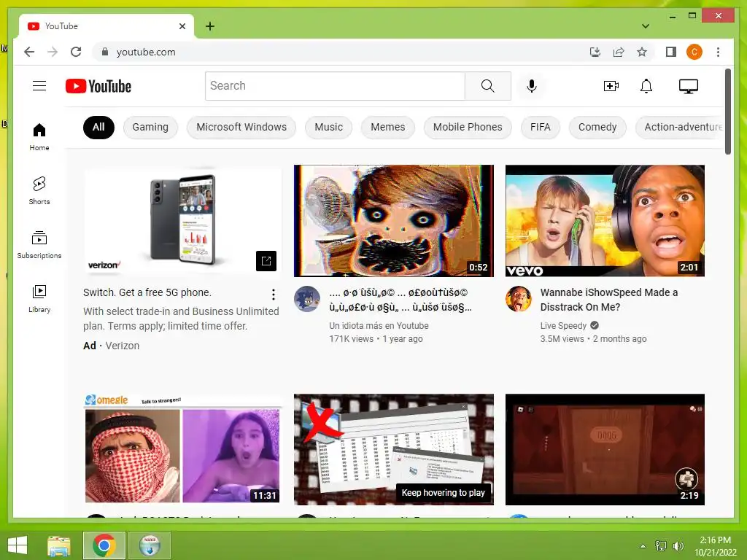Play the 2:01 vevo video thumbnail
The image size is (747, 560).
pos(605,220)
